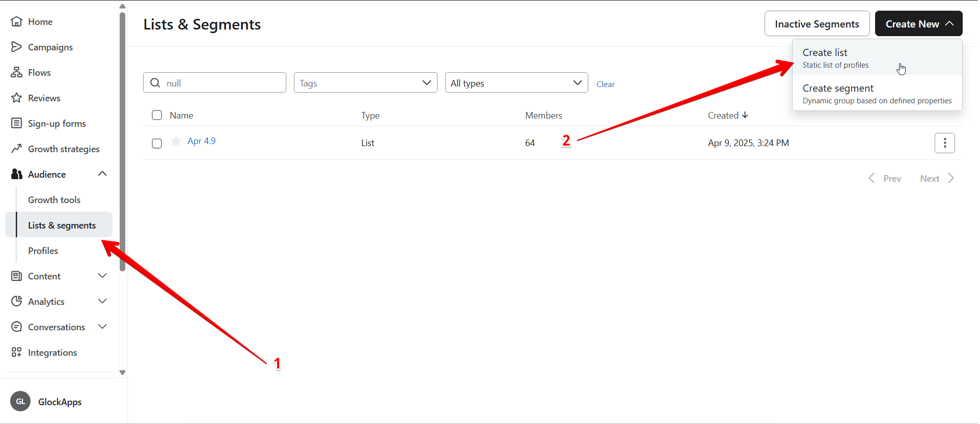Click the Sign-up forms icon
The height and width of the screenshot is (424, 980).
(17, 123)
